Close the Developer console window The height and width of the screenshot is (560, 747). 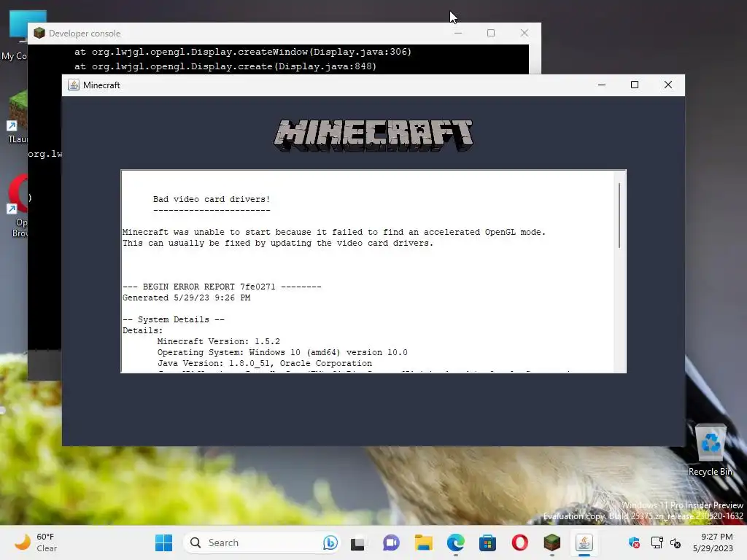pos(524,33)
